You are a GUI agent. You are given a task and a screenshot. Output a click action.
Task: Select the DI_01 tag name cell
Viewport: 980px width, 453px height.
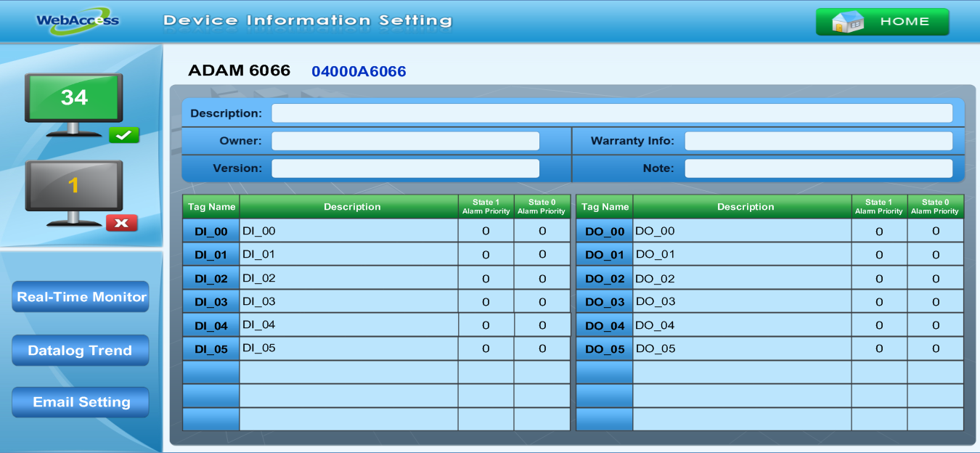[211, 255]
